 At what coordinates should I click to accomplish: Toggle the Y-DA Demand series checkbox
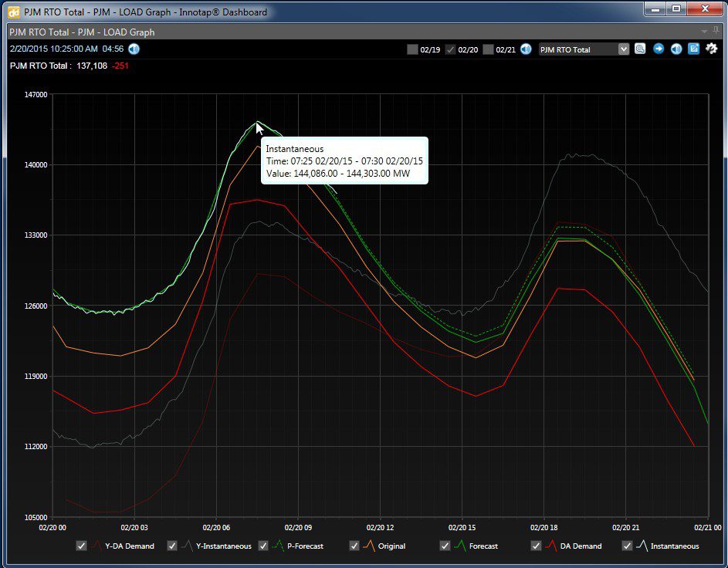click(81, 546)
